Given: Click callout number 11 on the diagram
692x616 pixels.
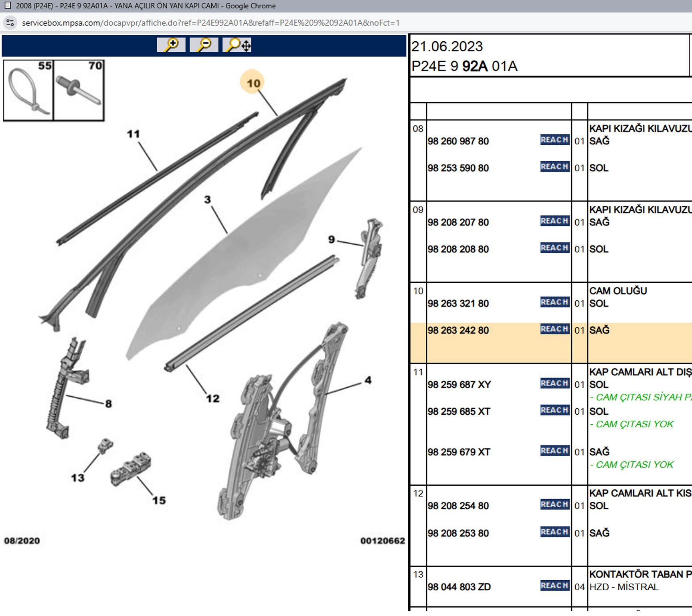Looking at the screenshot, I should tap(133, 134).
